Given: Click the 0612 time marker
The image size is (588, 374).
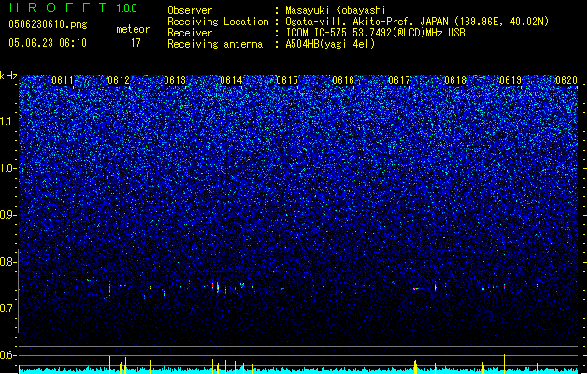Looking at the screenshot, I should pos(119,80).
